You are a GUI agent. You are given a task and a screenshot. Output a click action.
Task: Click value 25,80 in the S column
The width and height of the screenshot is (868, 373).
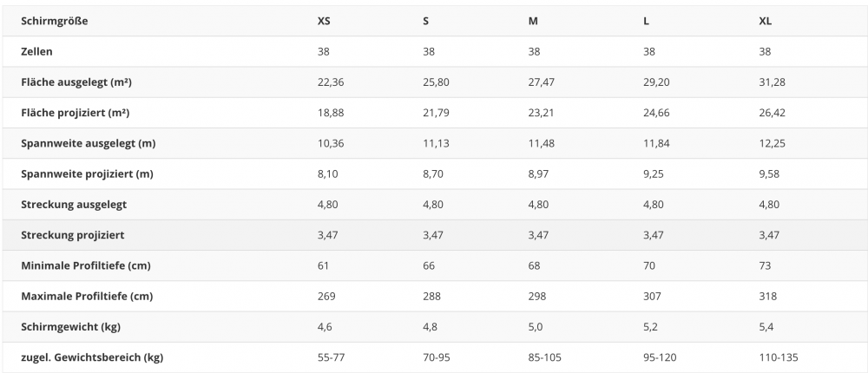(437, 82)
